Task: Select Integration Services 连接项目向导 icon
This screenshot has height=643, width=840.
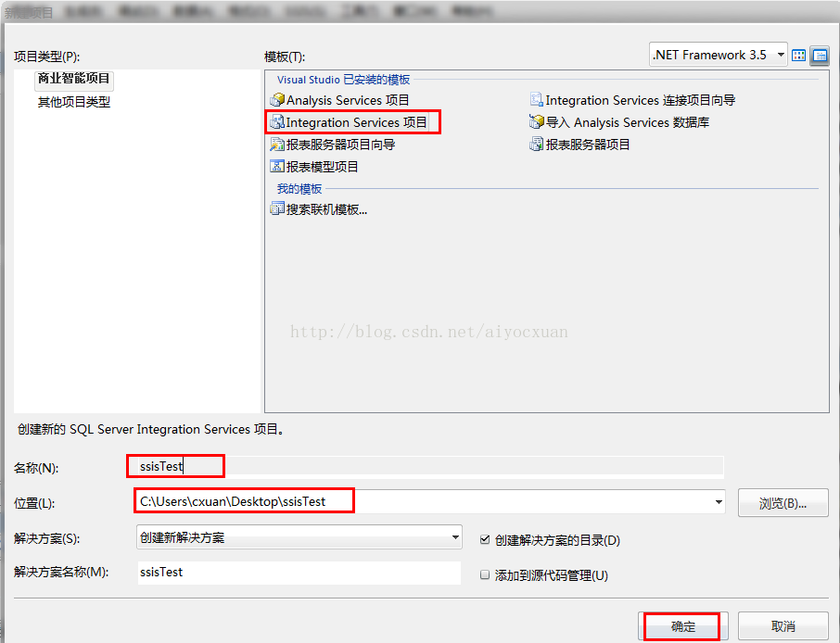Action: coord(536,99)
